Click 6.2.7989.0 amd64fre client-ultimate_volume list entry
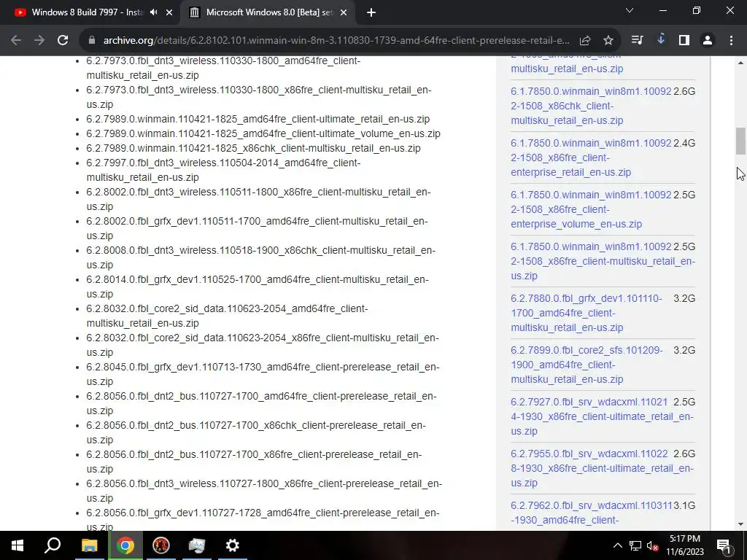Viewport: 747px width, 560px height. (x=263, y=134)
